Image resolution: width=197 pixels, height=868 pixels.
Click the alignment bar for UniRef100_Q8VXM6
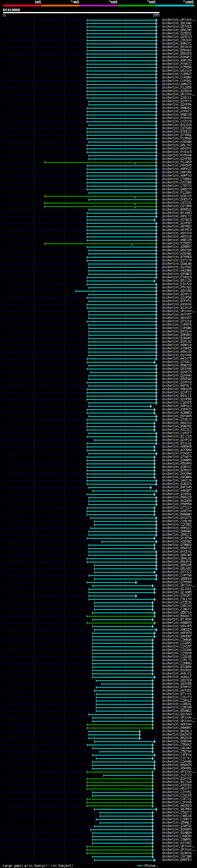click(x=117, y=291)
